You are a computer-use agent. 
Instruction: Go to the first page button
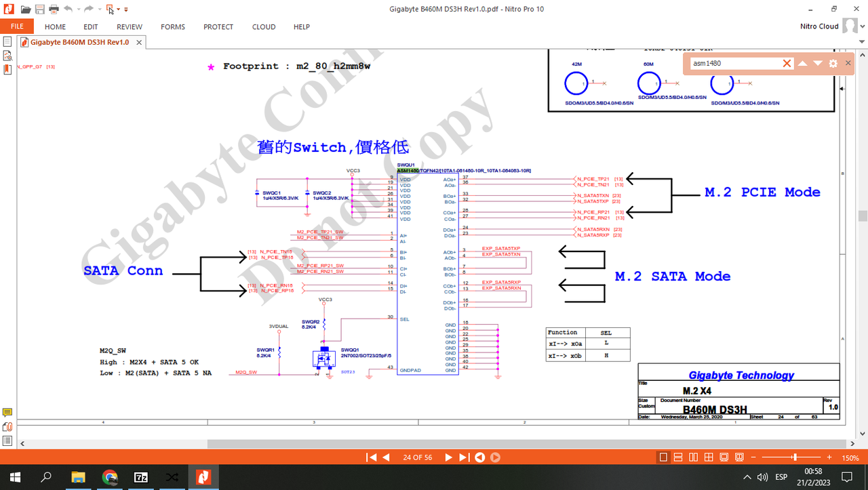(x=371, y=457)
